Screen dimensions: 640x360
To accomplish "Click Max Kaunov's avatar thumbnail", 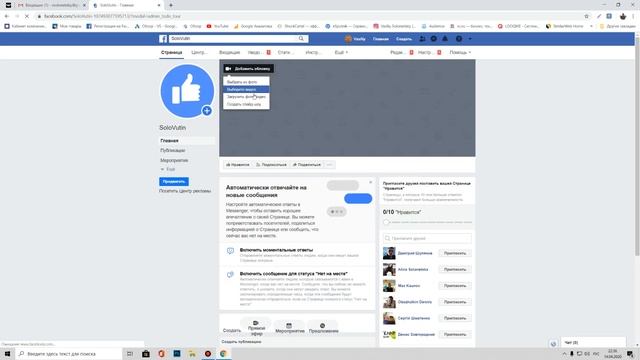I will [389, 286].
